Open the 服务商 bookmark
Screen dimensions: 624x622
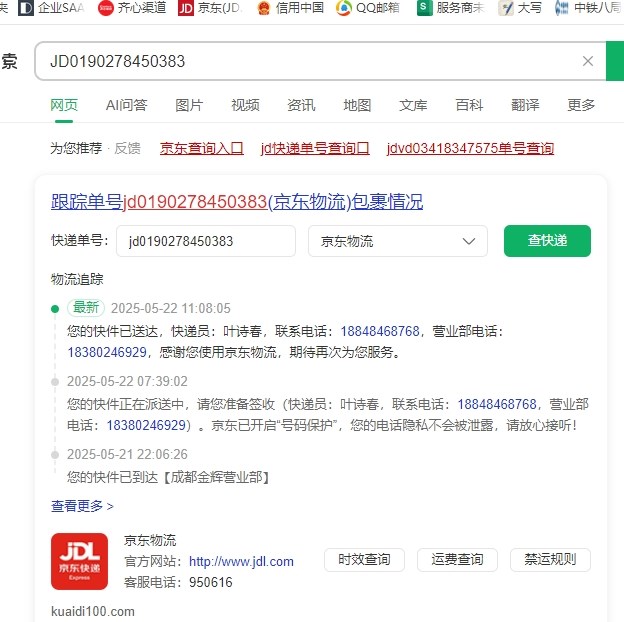point(450,8)
